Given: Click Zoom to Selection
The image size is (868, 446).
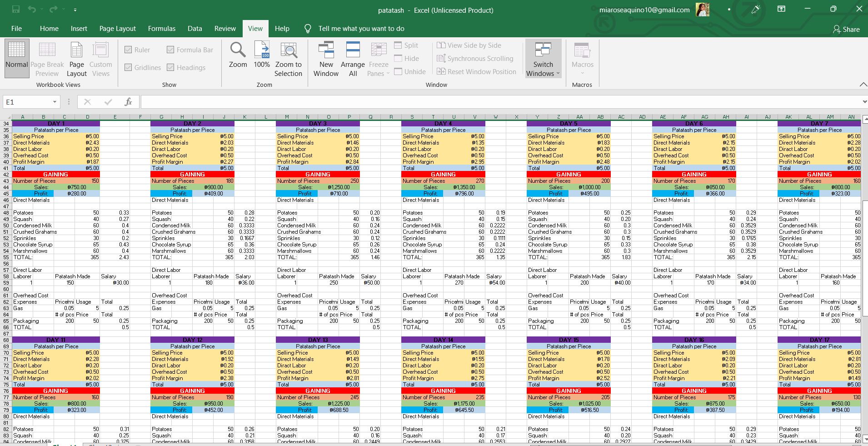Looking at the screenshot, I should coord(288,59).
